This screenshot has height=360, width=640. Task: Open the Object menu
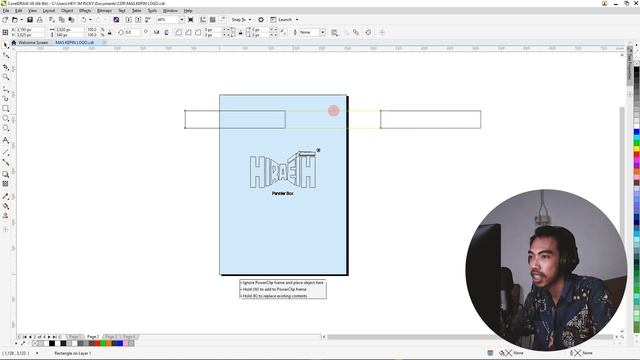[67, 11]
